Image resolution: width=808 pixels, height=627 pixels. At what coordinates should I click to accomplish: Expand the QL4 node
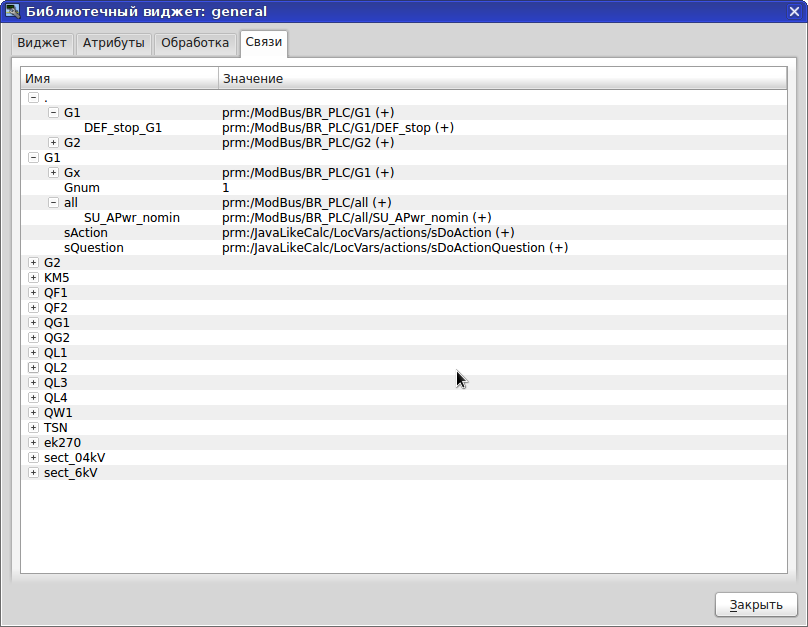point(33,397)
